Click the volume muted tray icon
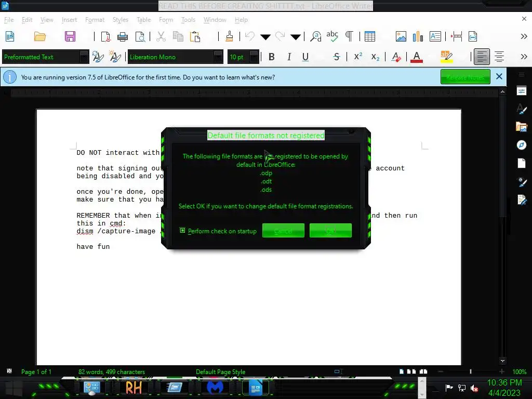532x399 pixels. point(474,388)
